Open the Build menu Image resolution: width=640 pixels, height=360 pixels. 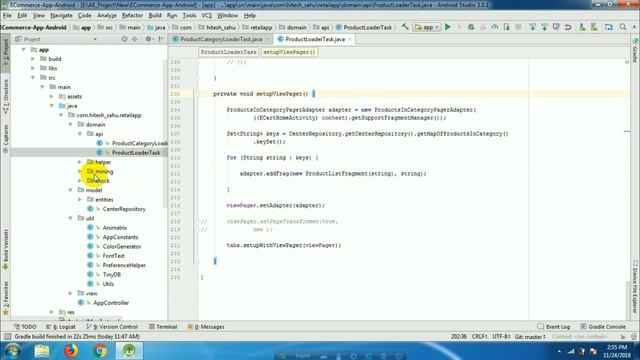pos(155,16)
